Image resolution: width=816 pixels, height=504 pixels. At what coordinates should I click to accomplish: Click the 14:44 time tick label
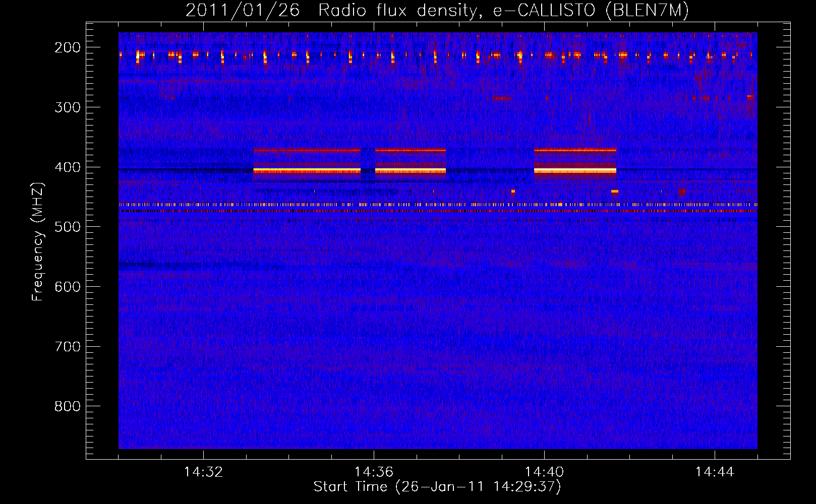coord(715,472)
